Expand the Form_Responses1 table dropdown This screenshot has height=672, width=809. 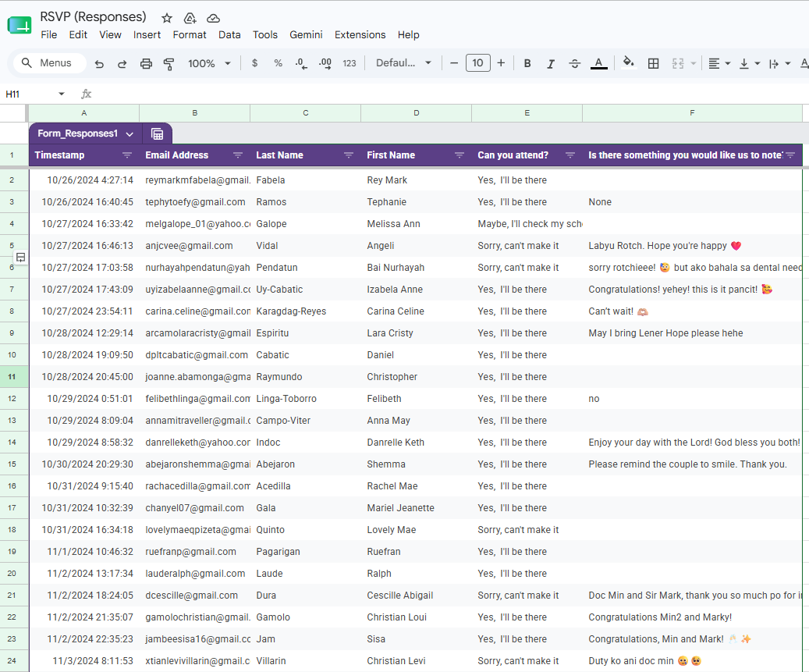[x=130, y=134]
